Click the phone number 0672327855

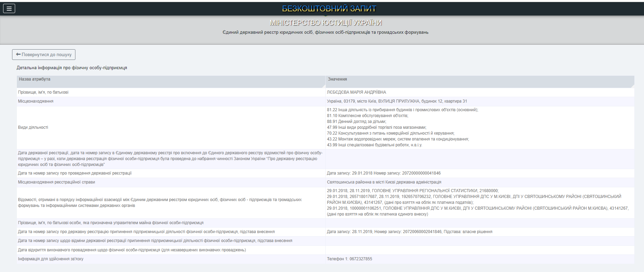[x=361, y=259]
